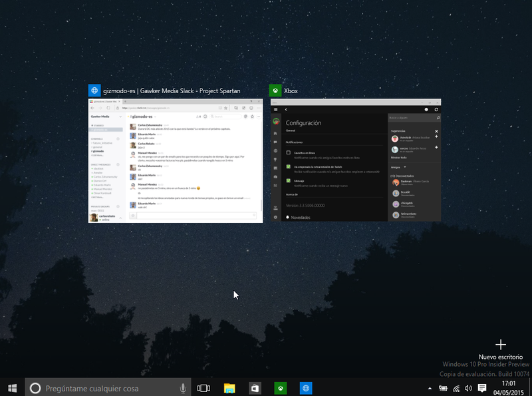Show hidden system tray icons

tap(430, 388)
